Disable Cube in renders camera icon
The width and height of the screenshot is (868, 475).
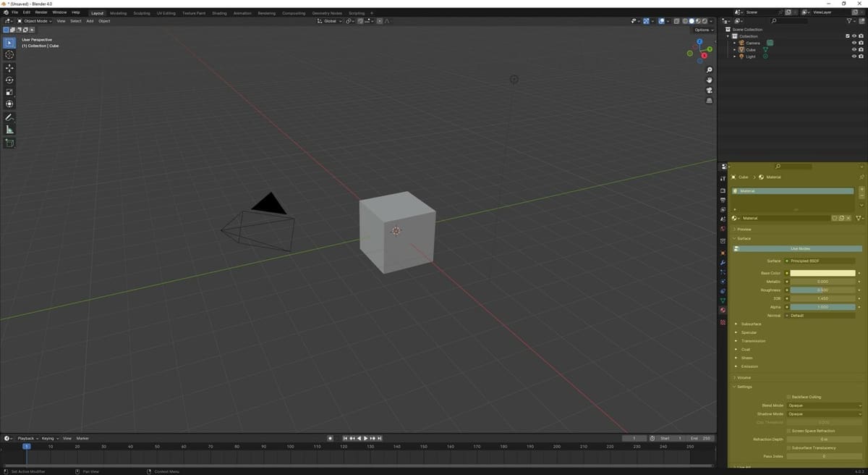click(x=861, y=49)
